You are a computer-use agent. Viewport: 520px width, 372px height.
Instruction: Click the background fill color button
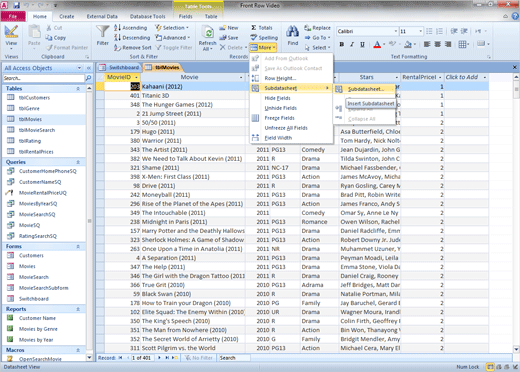tap(408, 44)
